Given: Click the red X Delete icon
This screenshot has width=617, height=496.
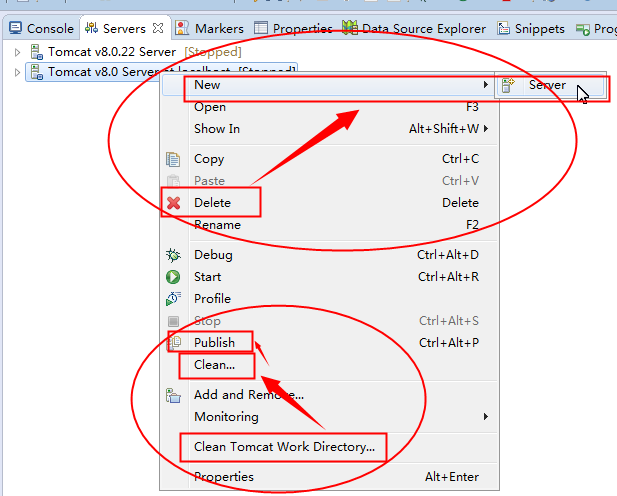Looking at the screenshot, I should (173, 203).
